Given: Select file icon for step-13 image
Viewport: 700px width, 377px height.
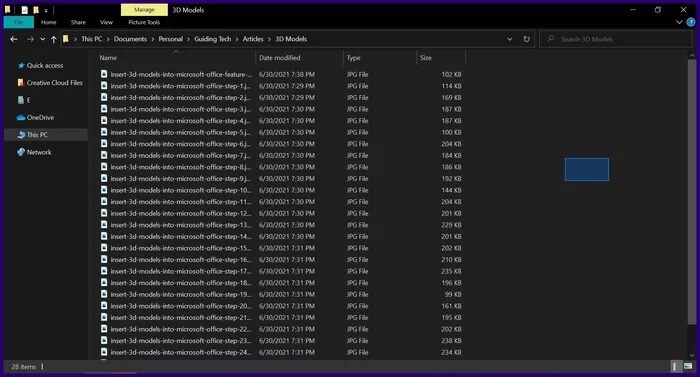Looking at the screenshot, I should coord(104,225).
